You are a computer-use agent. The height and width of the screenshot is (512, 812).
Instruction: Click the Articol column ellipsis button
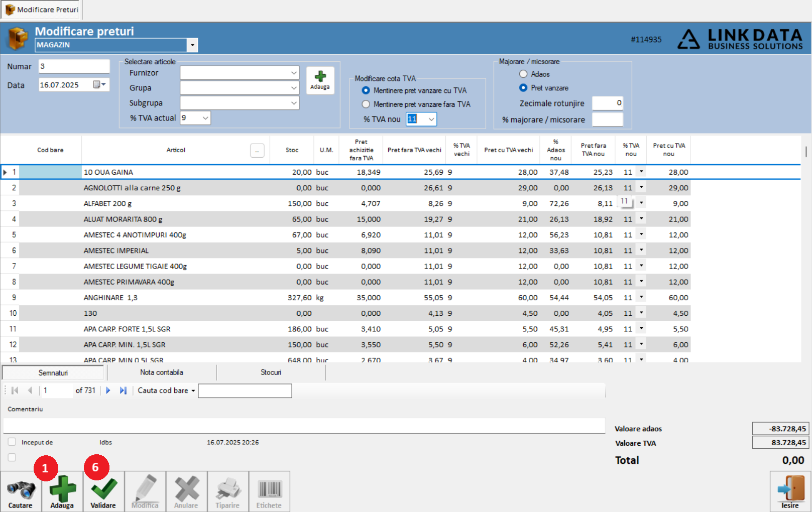[257, 151]
